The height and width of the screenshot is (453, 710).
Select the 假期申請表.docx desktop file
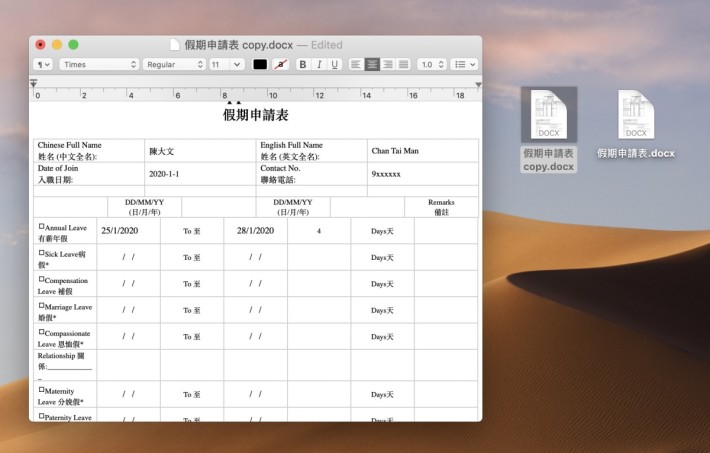pyautogui.click(x=636, y=125)
